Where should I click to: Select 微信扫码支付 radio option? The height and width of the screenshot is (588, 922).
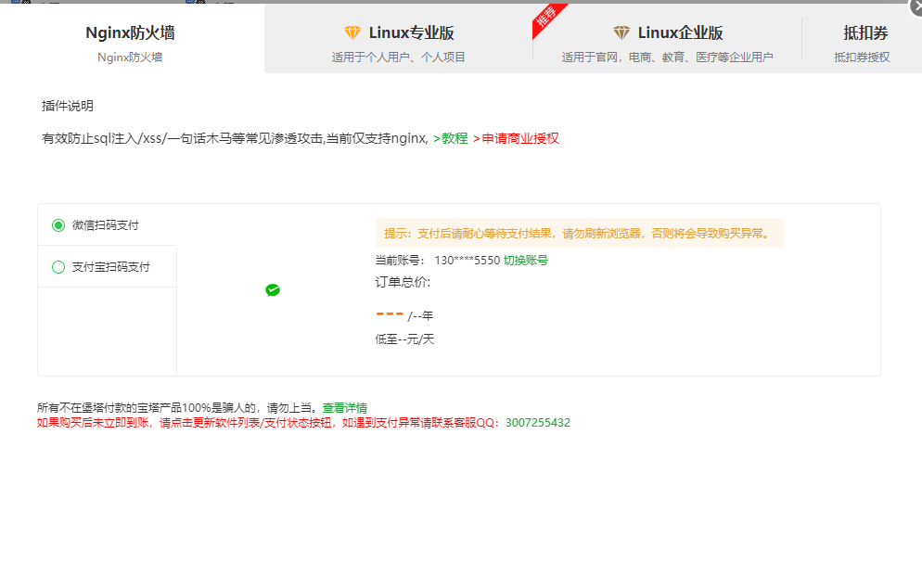click(x=58, y=225)
